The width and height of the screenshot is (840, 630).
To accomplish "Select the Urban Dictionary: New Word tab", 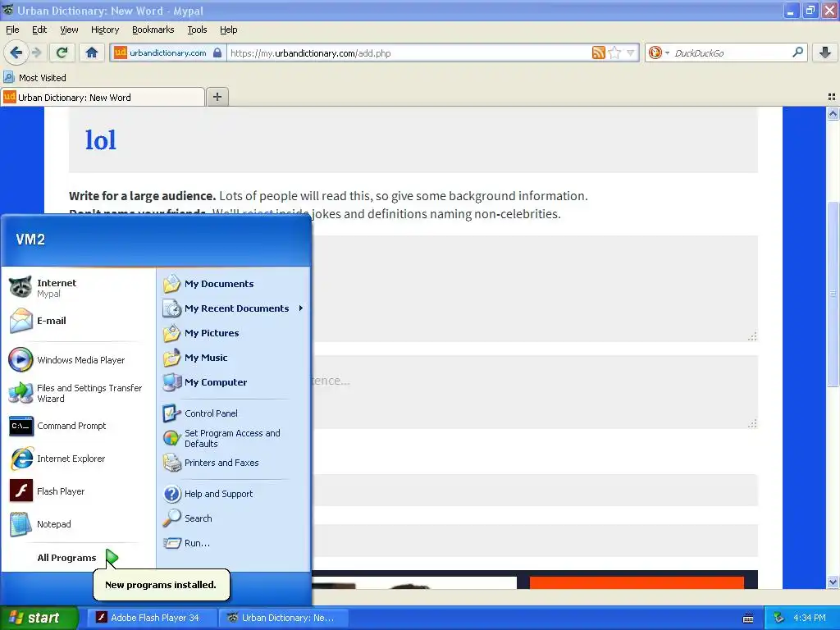I will (x=103, y=97).
